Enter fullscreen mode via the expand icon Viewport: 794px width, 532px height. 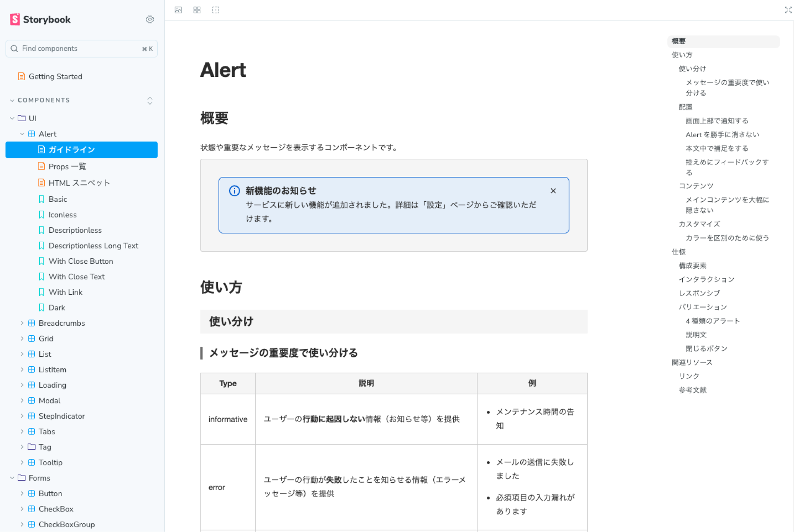788,10
